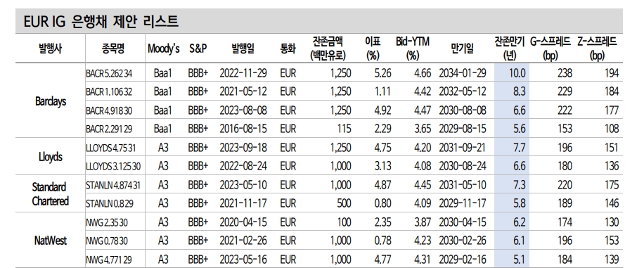
Task: Select the '발행사' column header
Action: point(50,49)
